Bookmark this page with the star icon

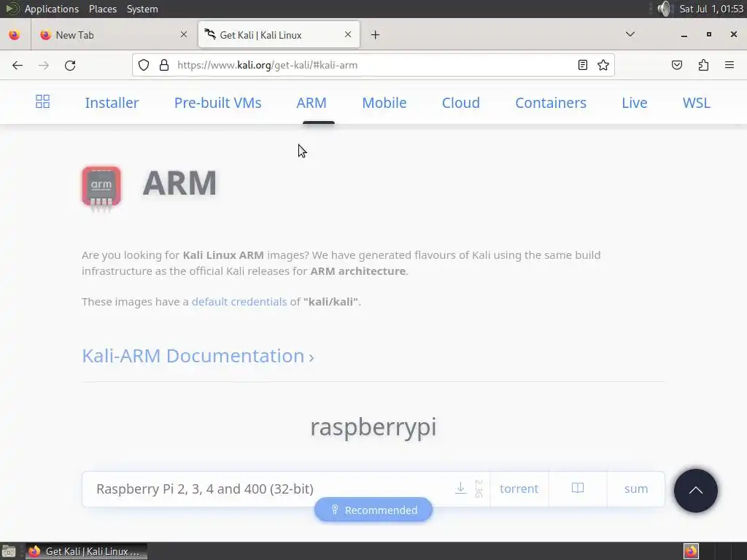coord(603,65)
